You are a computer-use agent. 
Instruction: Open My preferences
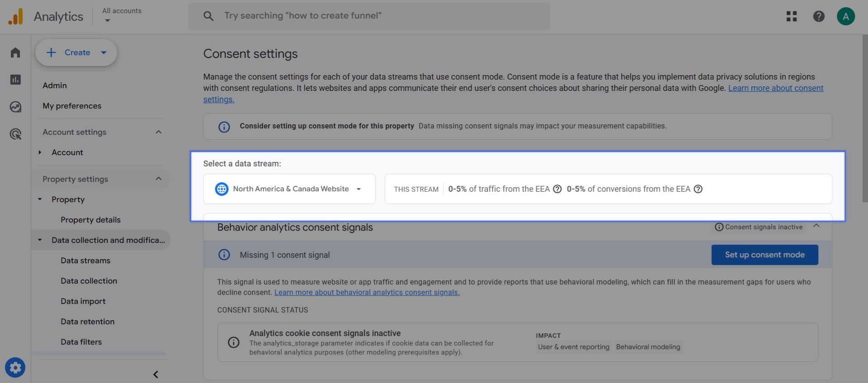tap(72, 106)
